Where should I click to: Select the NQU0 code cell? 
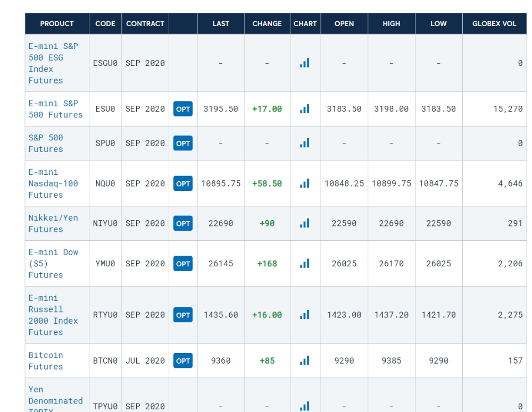point(105,183)
